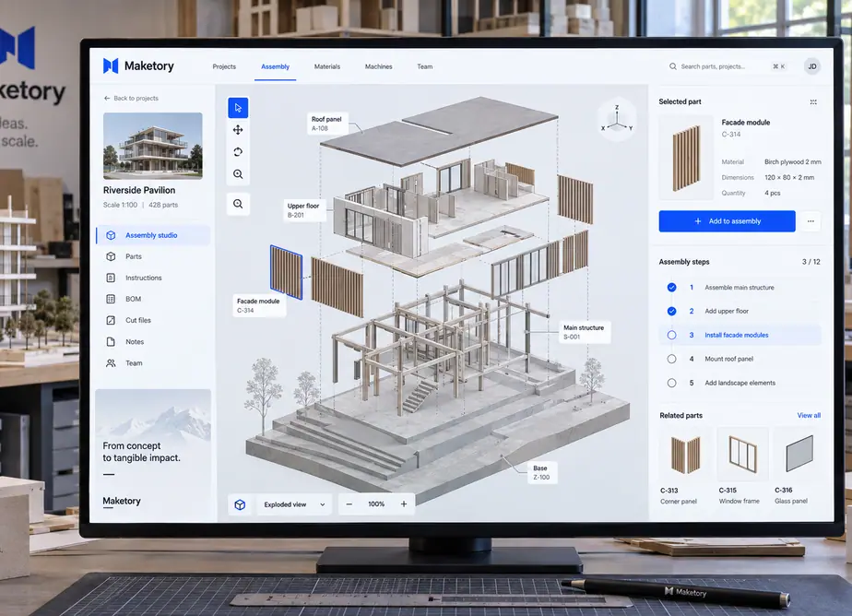852x616 pixels.
Task: Activate the rotate view tool
Action: [x=238, y=152]
